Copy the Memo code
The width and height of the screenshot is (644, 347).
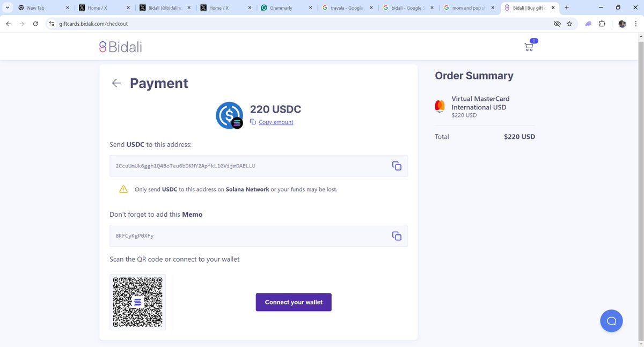[x=397, y=236]
